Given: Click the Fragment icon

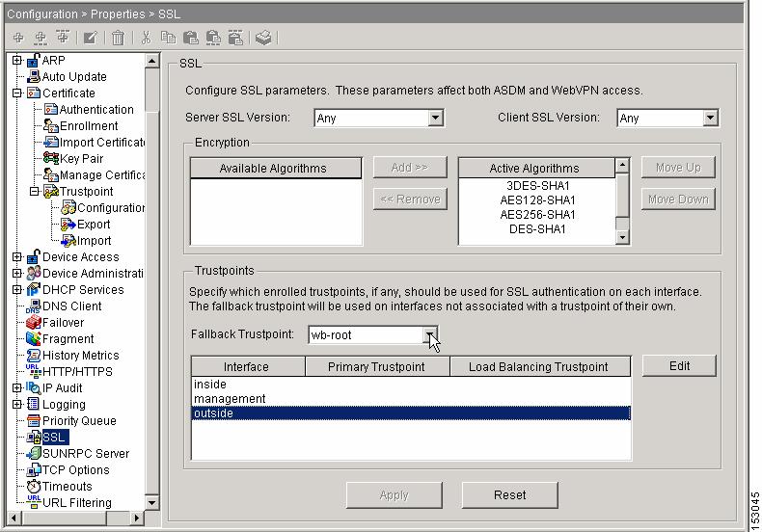Looking at the screenshot, I should pyautogui.click(x=34, y=339).
